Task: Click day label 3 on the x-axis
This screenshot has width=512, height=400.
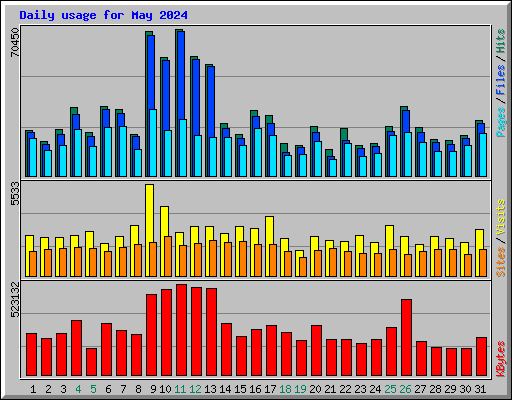Action: tap(63, 389)
